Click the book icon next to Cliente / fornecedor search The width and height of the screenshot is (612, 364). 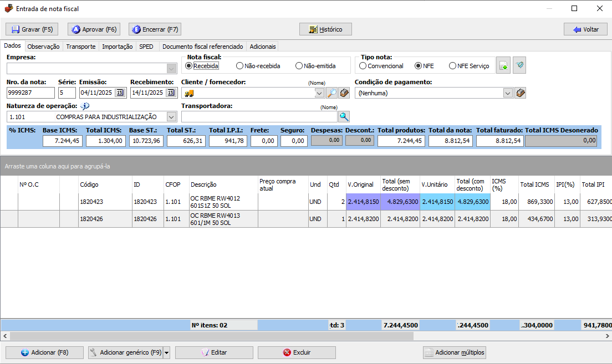(344, 93)
